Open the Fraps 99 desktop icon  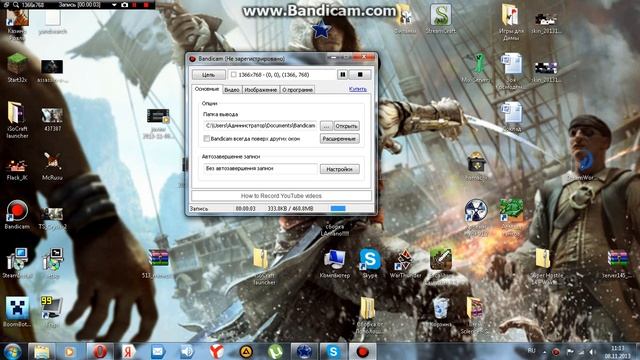click(x=51, y=312)
